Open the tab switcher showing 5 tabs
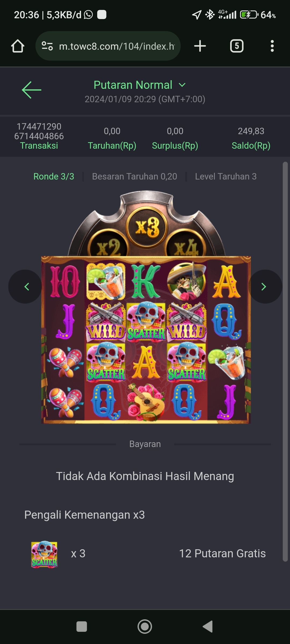The width and height of the screenshot is (290, 644). click(x=237, y=46)
